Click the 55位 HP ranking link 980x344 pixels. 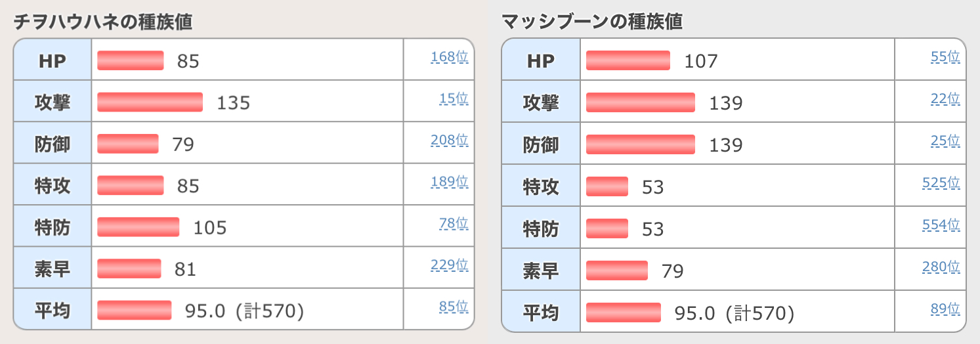(x=945, y=57)
